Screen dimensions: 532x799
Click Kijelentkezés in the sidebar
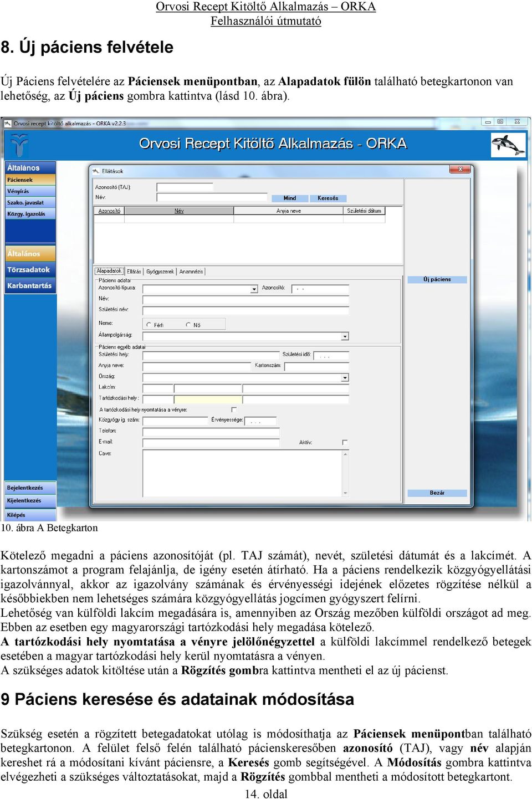point(30,500)
